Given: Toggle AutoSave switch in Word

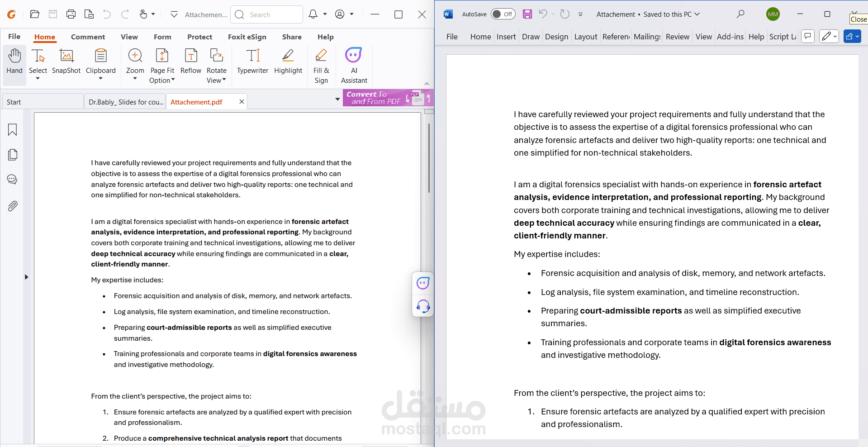Looking at the screenshot, I should [x=503, y=14].
